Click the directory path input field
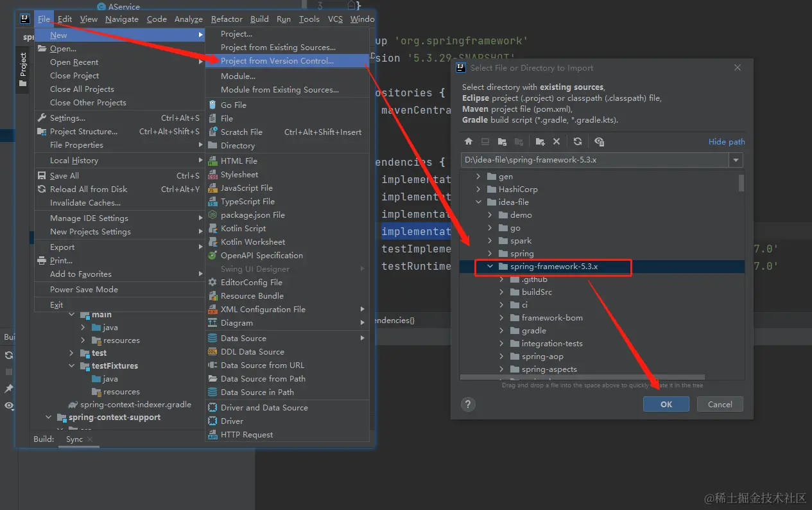The image size is (812, 510). (595, 160)
